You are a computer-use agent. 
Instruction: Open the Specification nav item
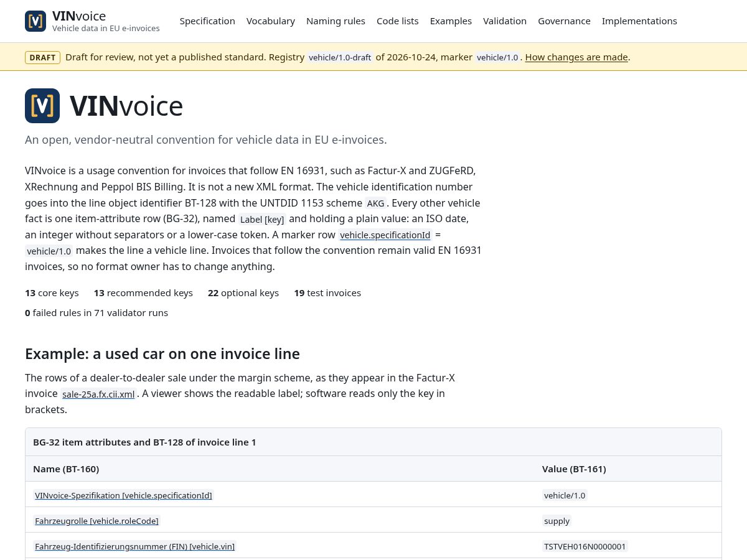pos(207,21)
